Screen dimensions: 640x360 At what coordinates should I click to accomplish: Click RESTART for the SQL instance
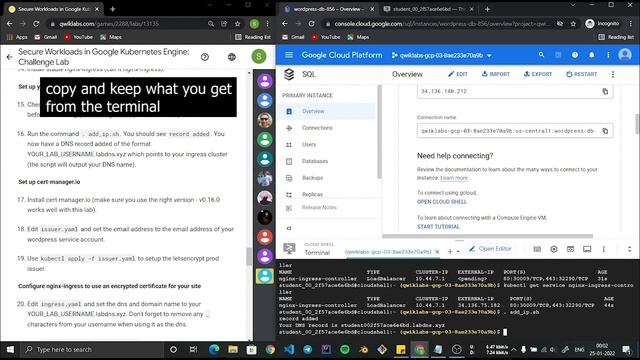tap(581, 74)
